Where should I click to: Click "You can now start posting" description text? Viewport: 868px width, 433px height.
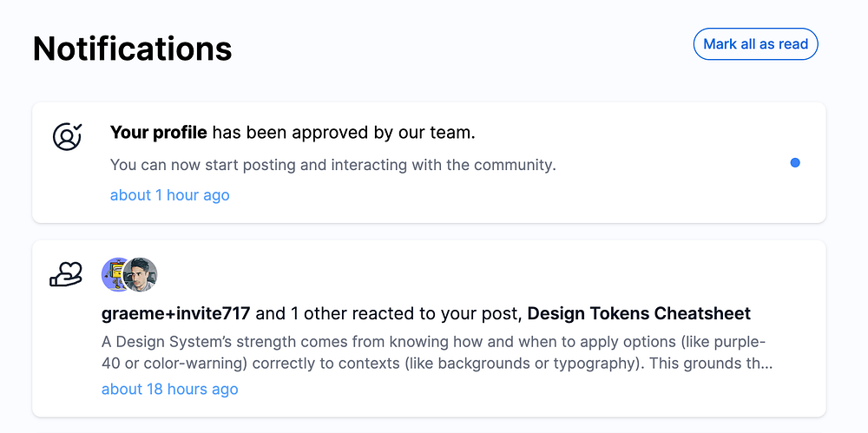(332, 164)
